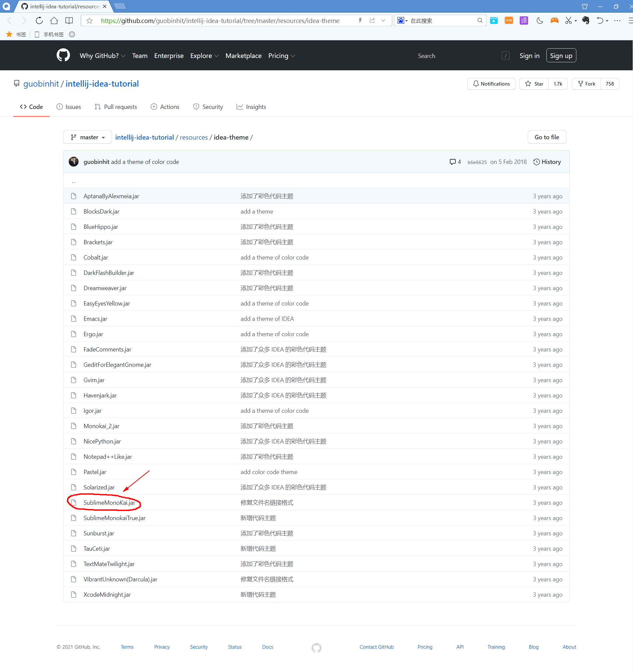Image resolution: width=633 pixels, height=672 pixels.
Task: Fork the repository
Action: pyautogui.click(x=586, y=84)
